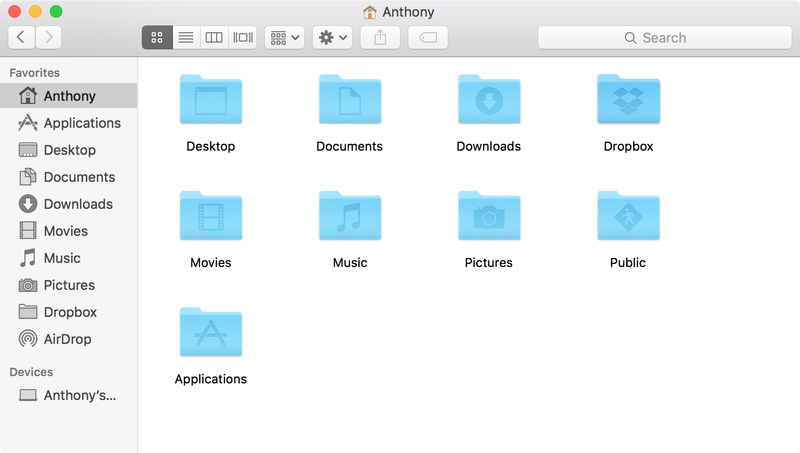Switch to column view
800x453 pixels.
click(214, 37)
